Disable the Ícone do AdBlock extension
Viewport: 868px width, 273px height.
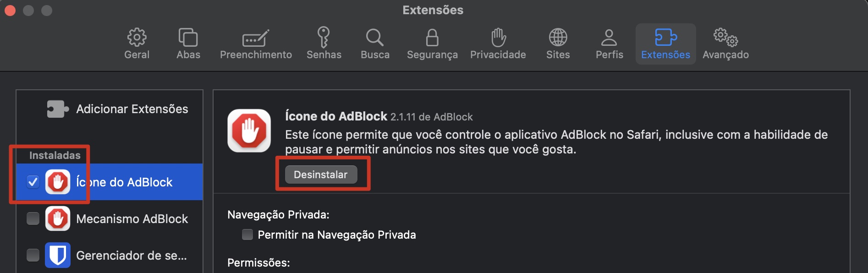33,182
